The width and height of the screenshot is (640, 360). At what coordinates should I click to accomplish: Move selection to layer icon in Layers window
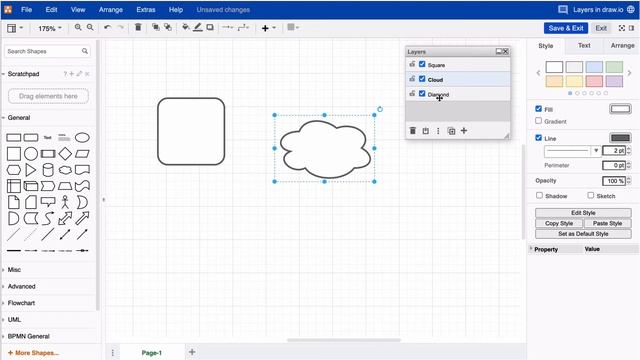click(x=425, y=131)
